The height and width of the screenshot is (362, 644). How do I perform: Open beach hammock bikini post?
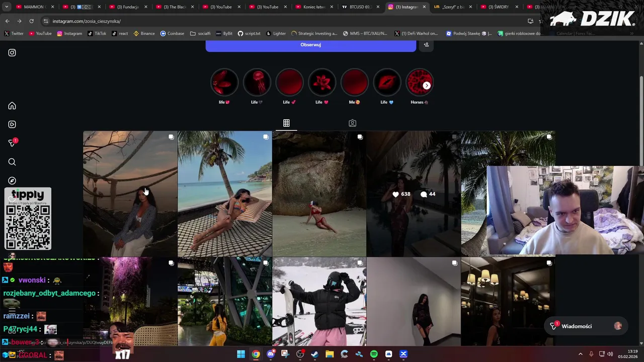pyautogui.click(x=224, y=194)
